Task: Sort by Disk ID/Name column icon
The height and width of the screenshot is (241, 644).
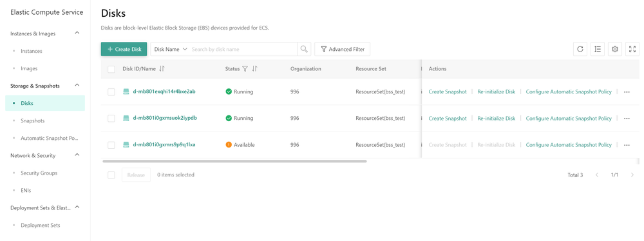Action: coord(162,69)
